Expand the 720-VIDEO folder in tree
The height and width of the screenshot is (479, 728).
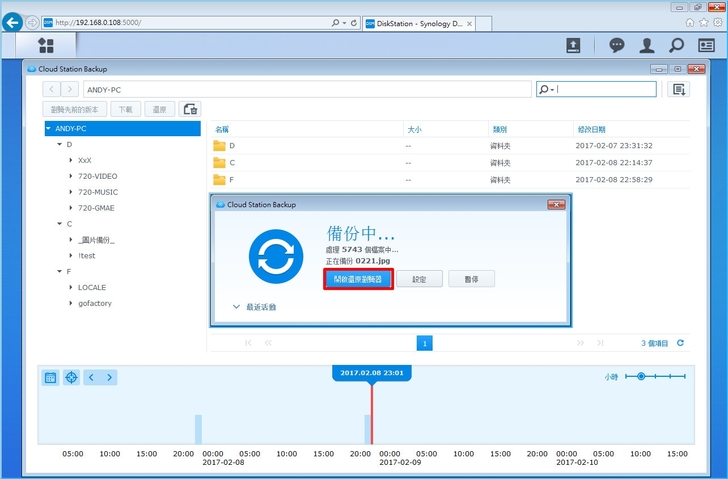pos(70,176)
